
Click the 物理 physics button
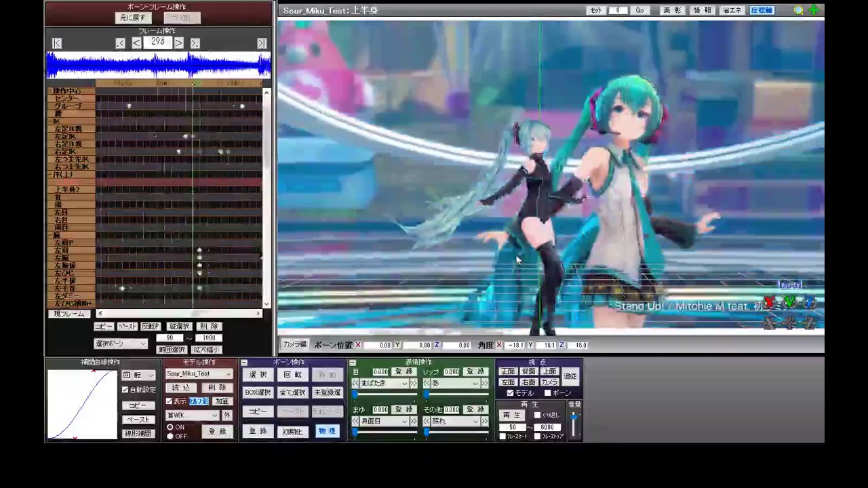coord(327,431)
